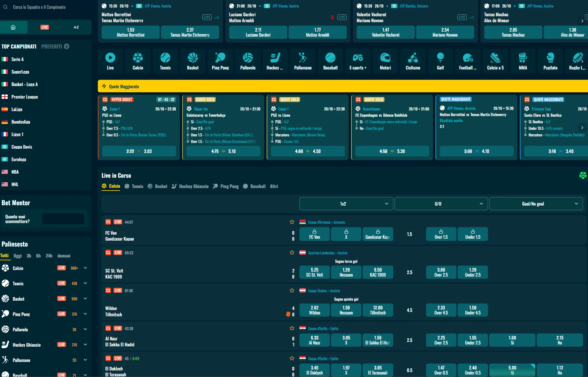
Task: Open the Calcio a 5 icon
Action: 495,61
